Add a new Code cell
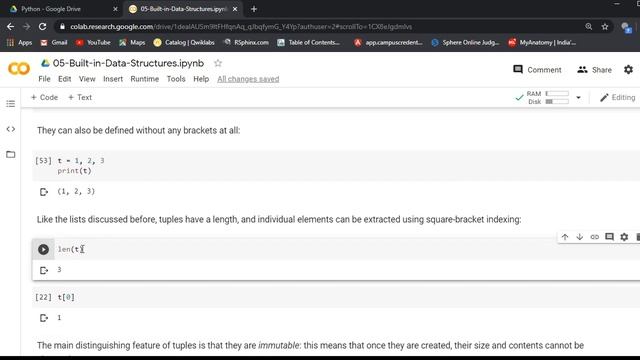Viewport: 640px width, 360px height. (x=44, y=98)
